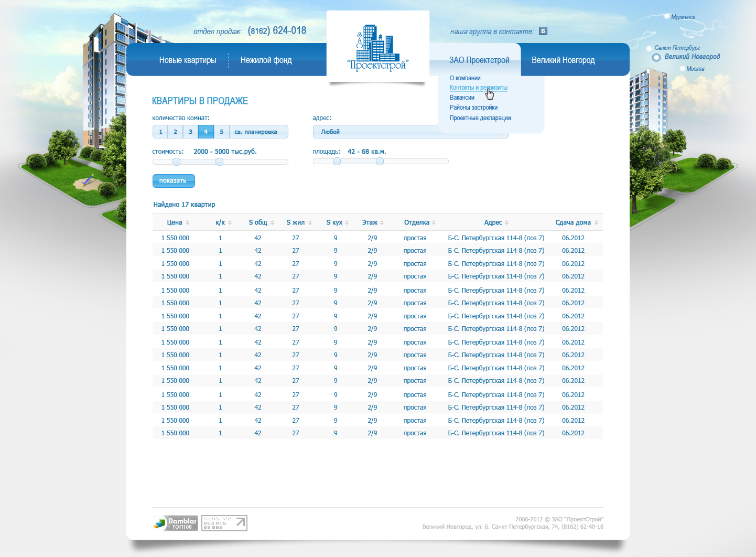756x557 pixels.
Task: Toggle 1-room filter button
Action: pos(160,132)
